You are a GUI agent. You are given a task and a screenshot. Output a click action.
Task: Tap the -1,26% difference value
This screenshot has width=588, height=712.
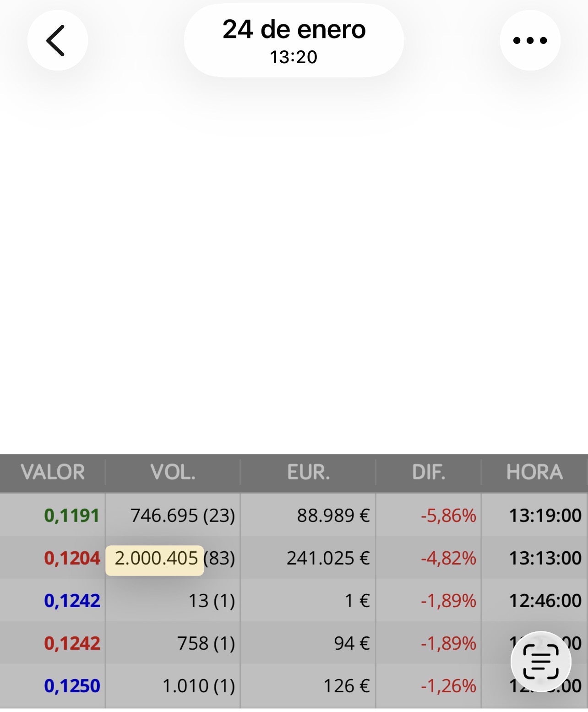[448, 686]
